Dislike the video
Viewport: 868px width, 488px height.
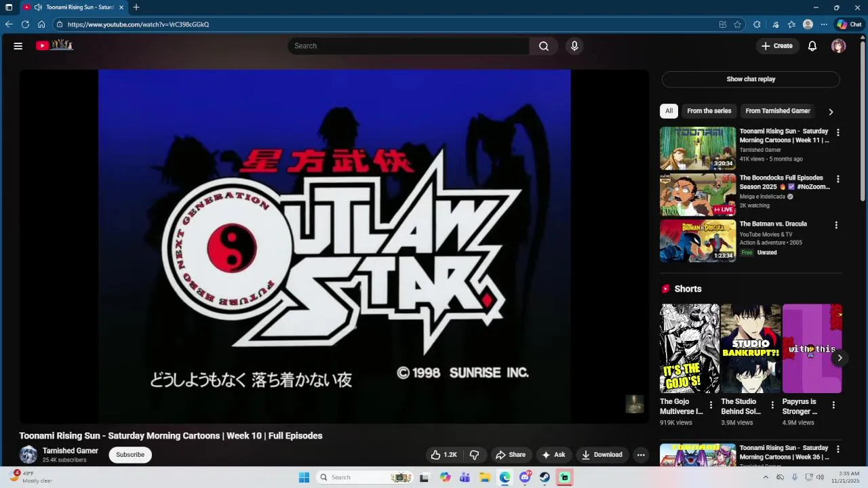pyautogui.click(x=475, y=455)
